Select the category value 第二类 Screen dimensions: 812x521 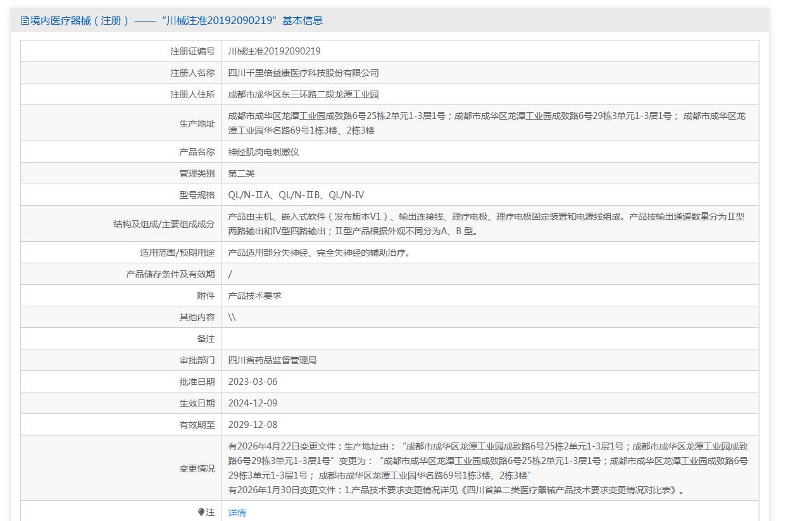[x=241, y=173]
